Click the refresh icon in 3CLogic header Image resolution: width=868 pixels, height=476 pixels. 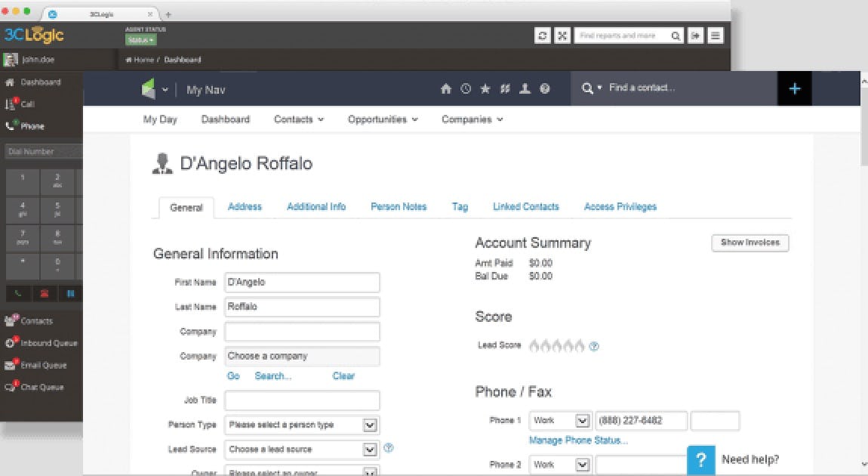543,36
